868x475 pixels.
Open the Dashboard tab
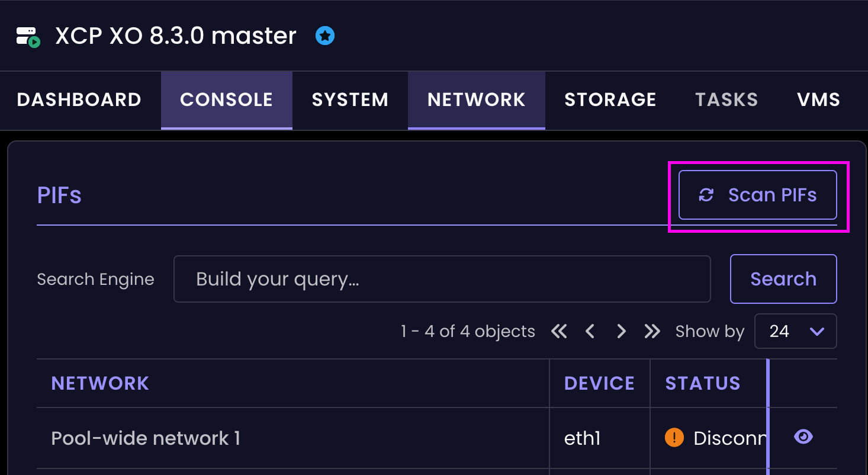(x=79, y=100)
